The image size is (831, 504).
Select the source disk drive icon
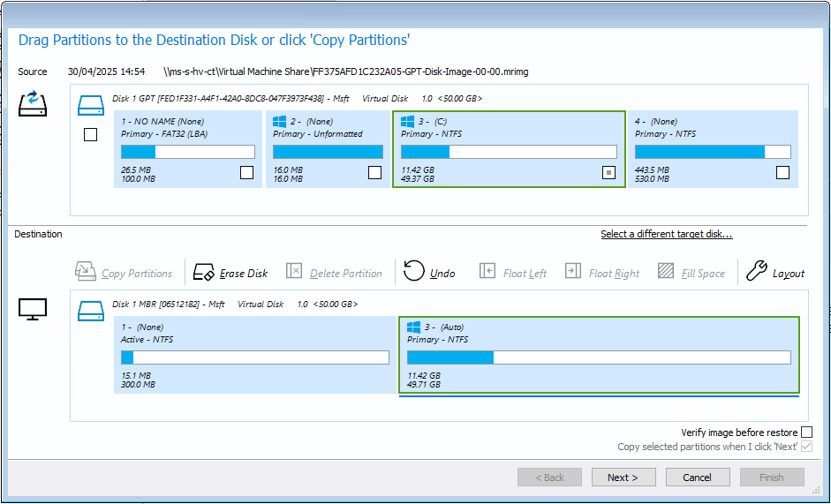coord(91,105)
